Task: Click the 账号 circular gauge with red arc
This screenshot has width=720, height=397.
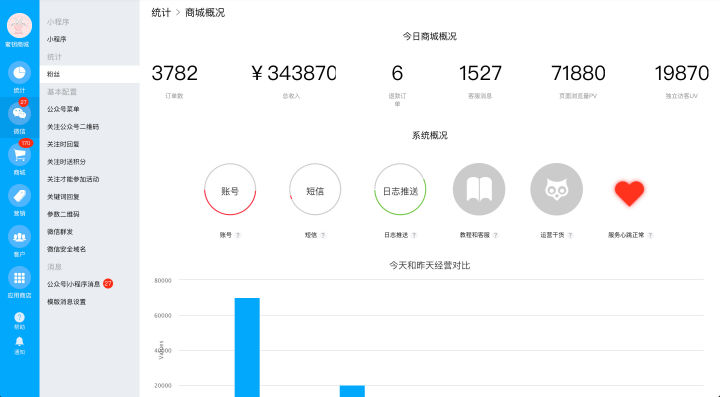Action: pos(230,189)
